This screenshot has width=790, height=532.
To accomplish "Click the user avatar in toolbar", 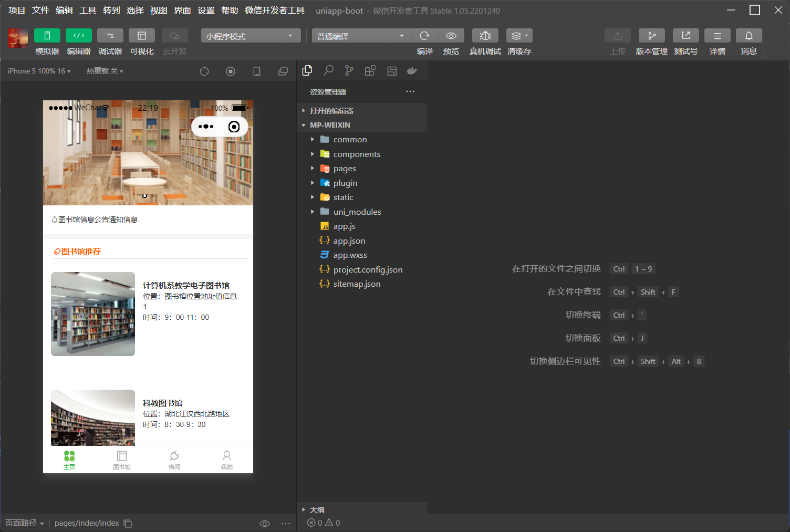I will [18, 38].
